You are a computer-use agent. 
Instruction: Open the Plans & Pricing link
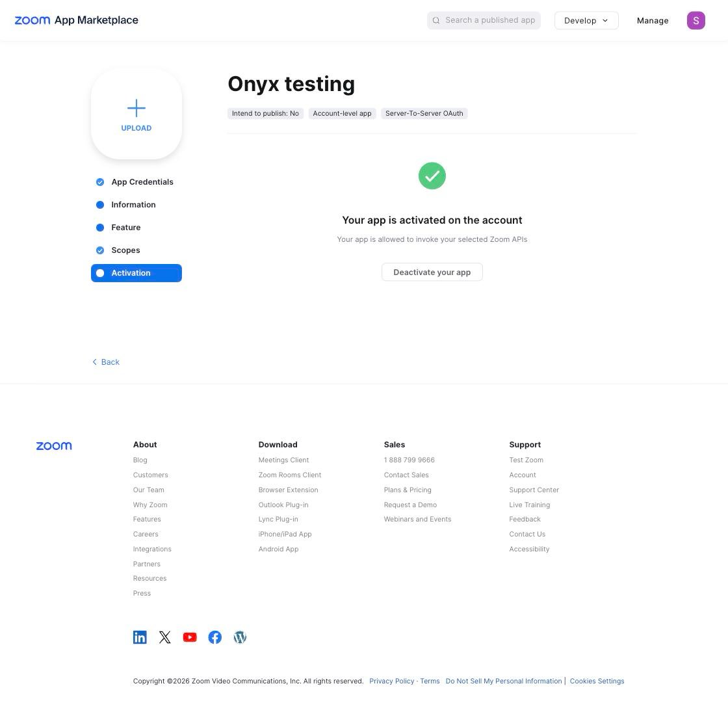[407, 490]
